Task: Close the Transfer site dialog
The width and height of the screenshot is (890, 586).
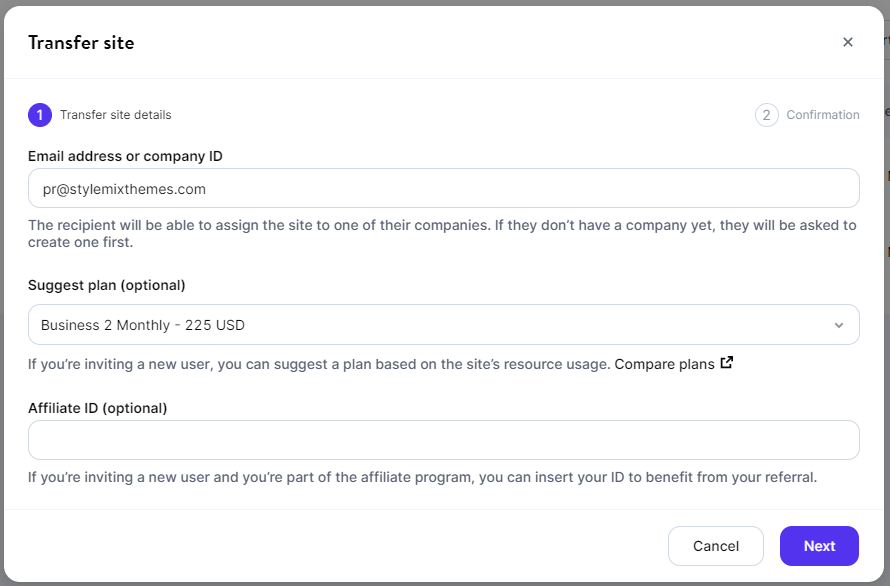Action: point(847,42)
